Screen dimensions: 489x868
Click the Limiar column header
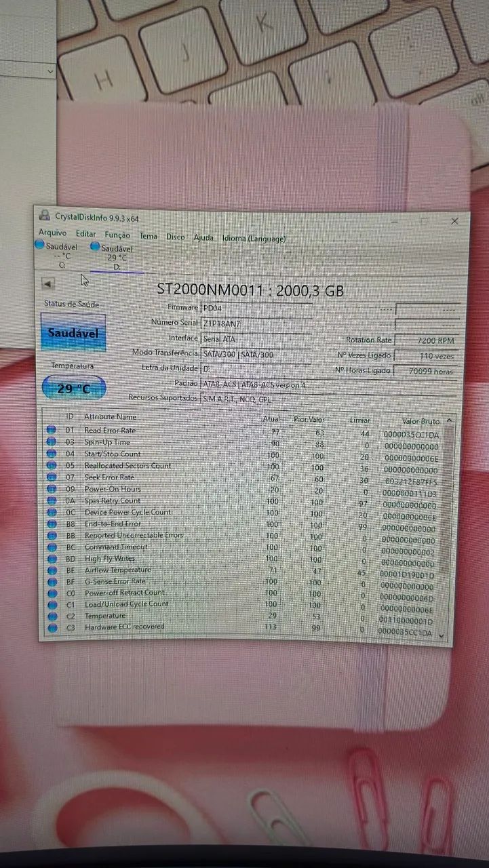tap(359, 420)
